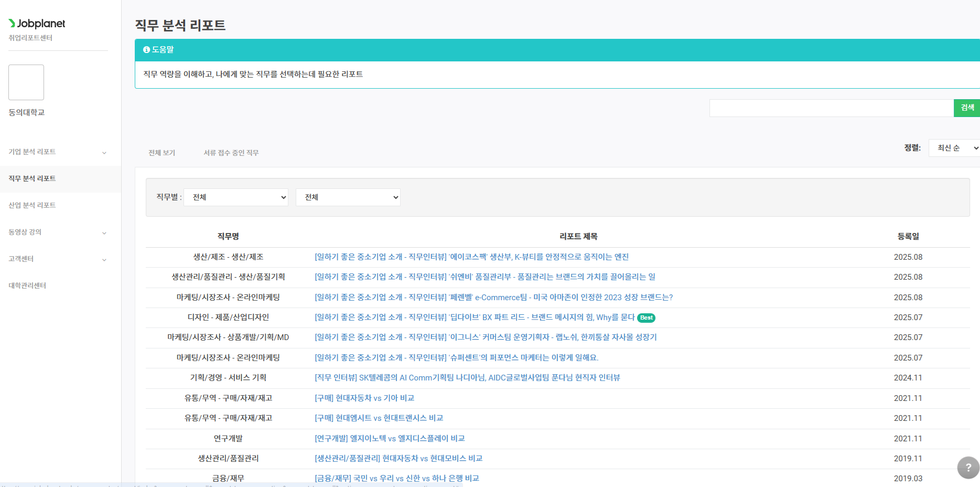This screenshot has width=980, height=487.
Task: Expand the 기업 분석 리포트 menu chevron
Action: click(104, 153)
